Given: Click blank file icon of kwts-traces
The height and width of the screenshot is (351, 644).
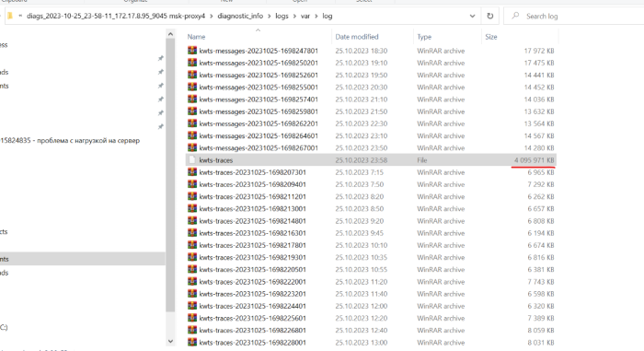Looking at the screenshot, I should pos(191,159).
